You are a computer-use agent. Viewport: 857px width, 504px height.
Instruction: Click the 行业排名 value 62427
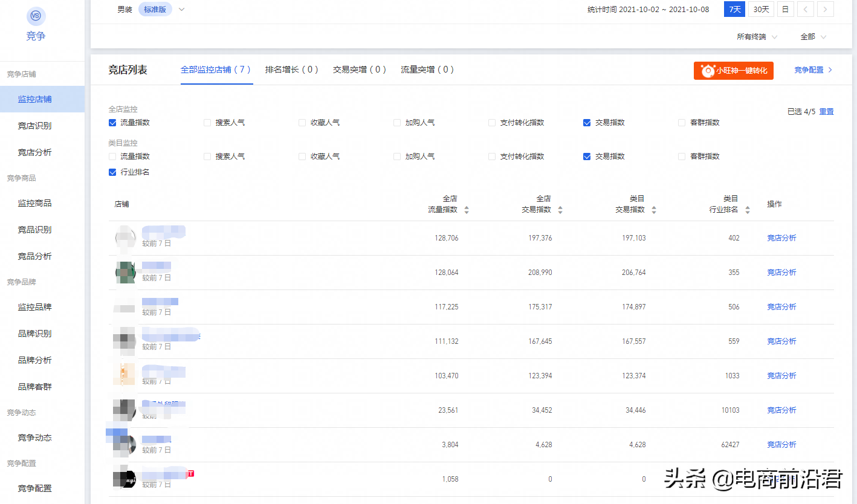click(730, 445)
